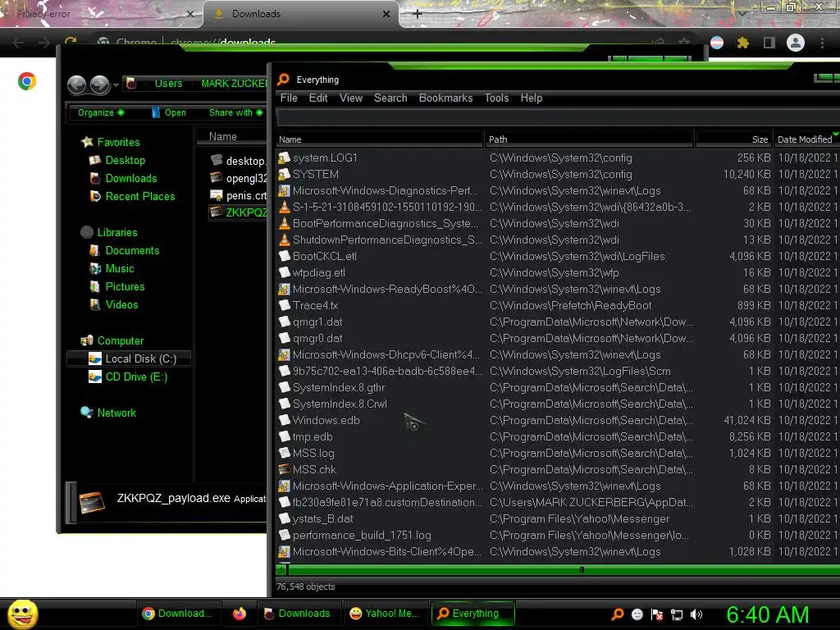Open Chrome extensions puzzle icon
The height and width of the screenshot is (630, 840).
pos(743,43)
